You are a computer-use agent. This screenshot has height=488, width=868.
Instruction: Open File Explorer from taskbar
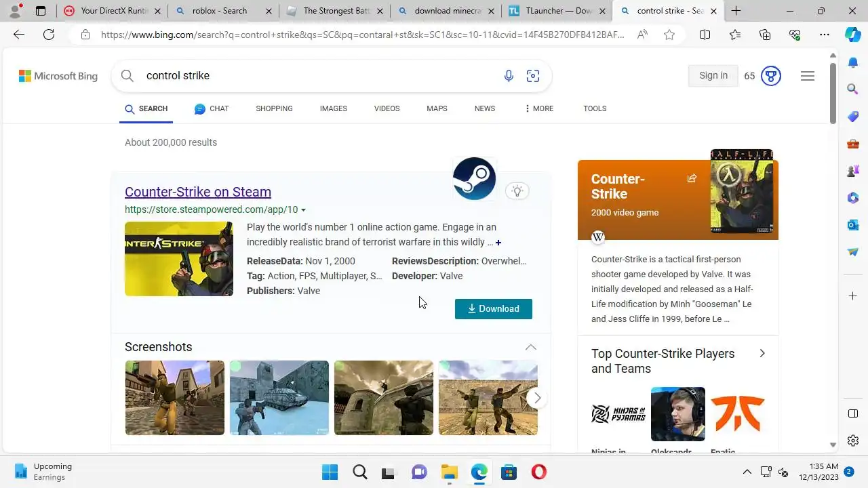[x=450, y=472]
